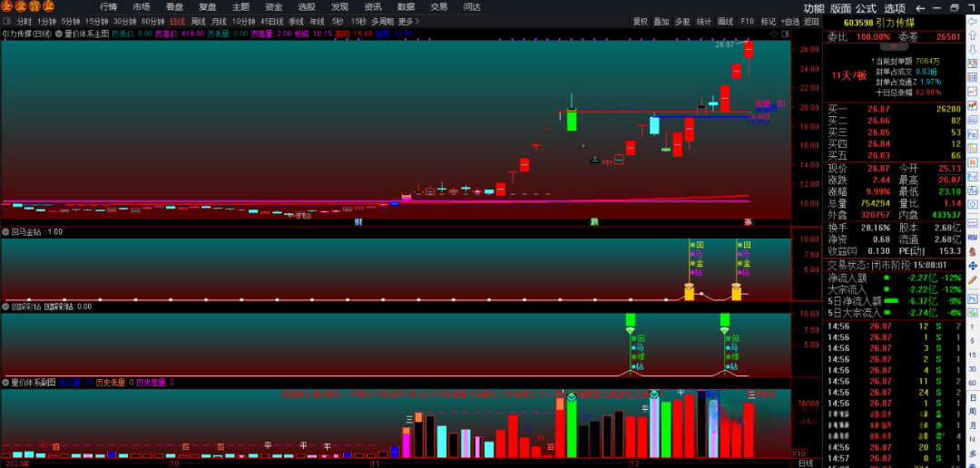Click the back arrow icon in title bar
The image size is (980, 468).
[x=920, y=7]
